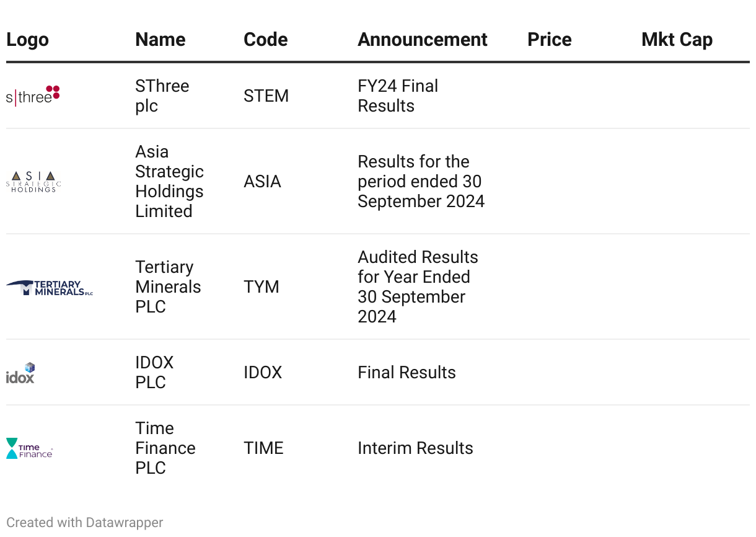This screenshot has height=537, width=756.
Task: Click the IDOX logo
Action: pos(20,373)
